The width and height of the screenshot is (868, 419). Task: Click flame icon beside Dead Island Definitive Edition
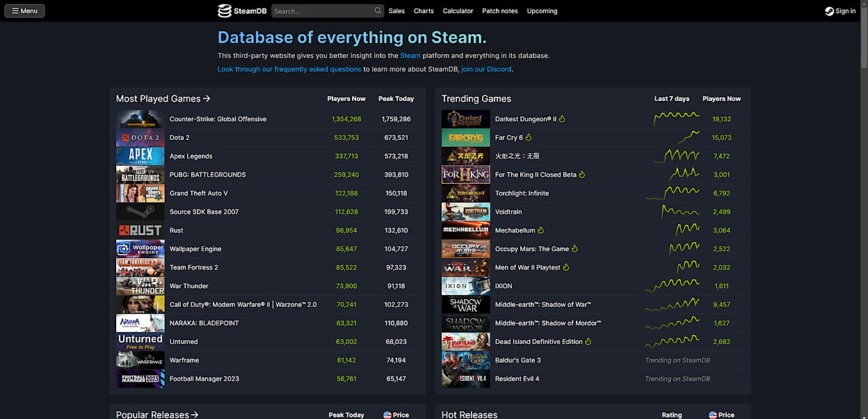point(588,342)
